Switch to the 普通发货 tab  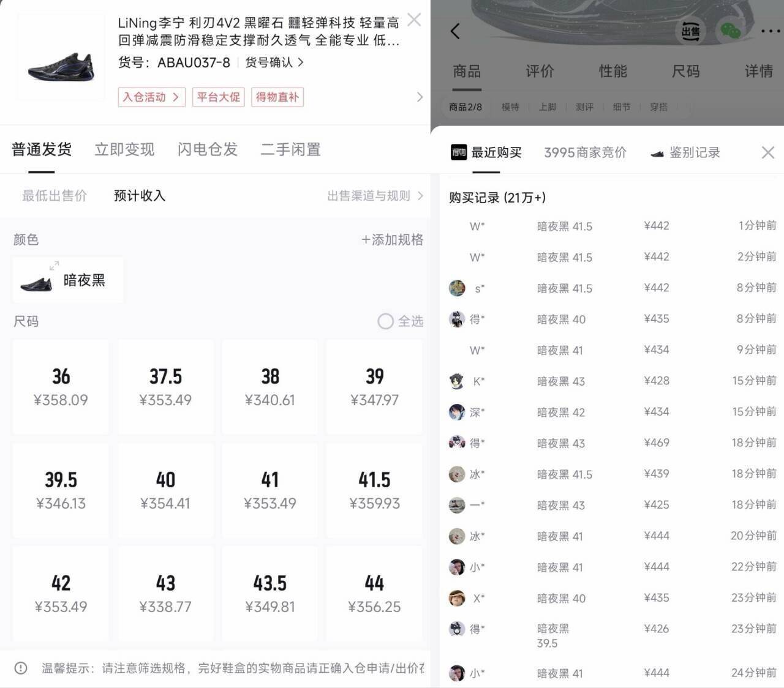pyautogui.click(x=41, y=149)
